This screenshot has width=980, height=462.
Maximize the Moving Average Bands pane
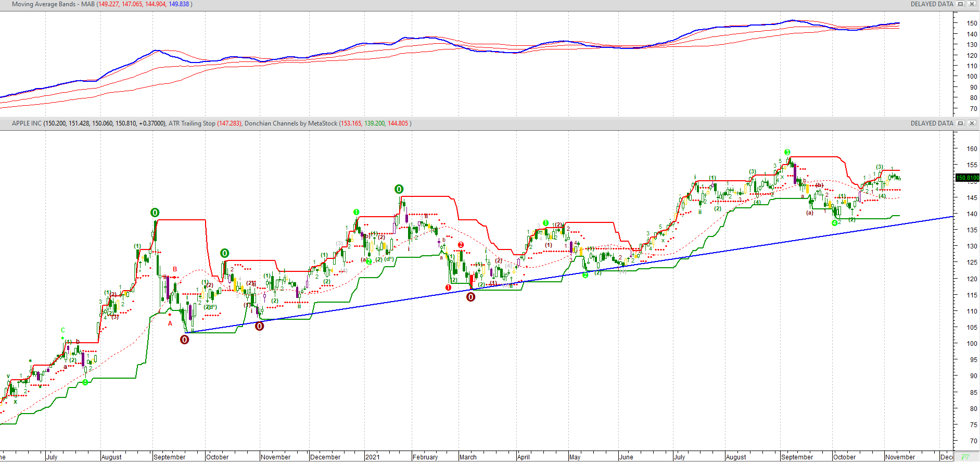point(961,4)
